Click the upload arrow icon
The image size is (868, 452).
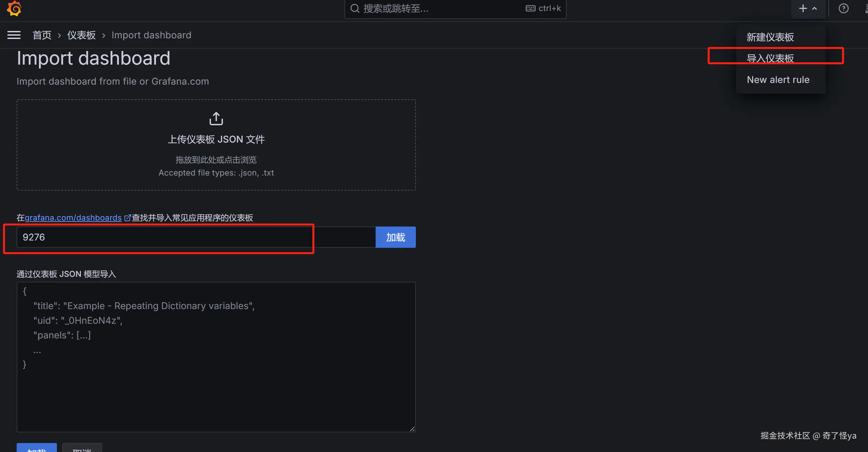[x=216, y=119]
